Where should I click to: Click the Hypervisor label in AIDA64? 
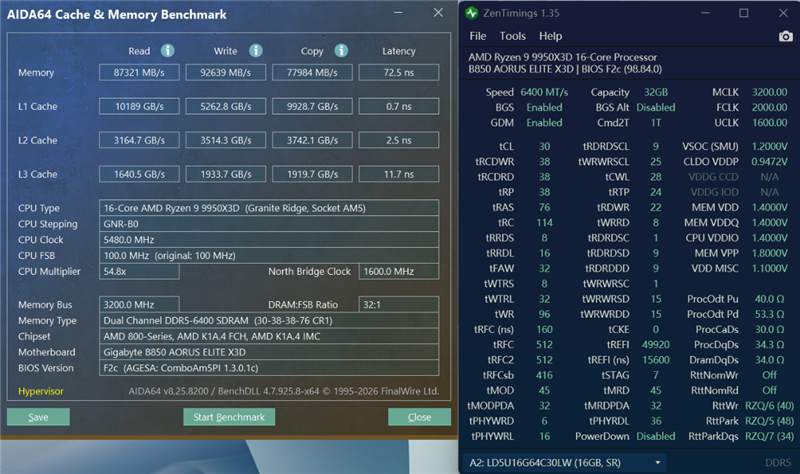(x=41, y=391)
